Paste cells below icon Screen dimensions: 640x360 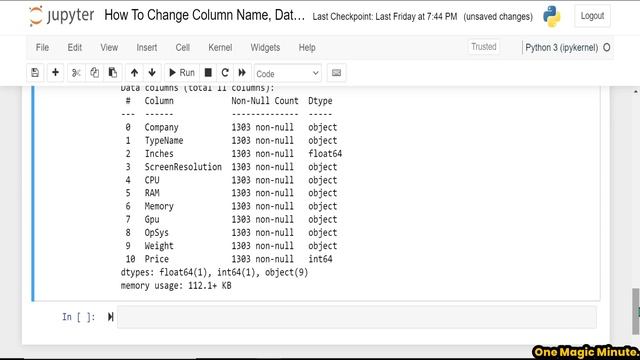coord(113,73)
